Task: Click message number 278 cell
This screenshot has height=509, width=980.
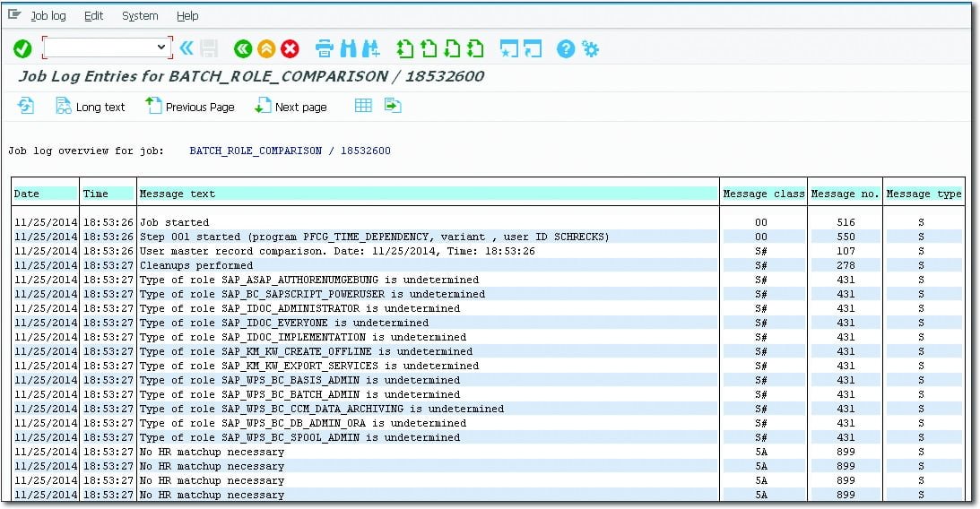Action: click(846, 265)
